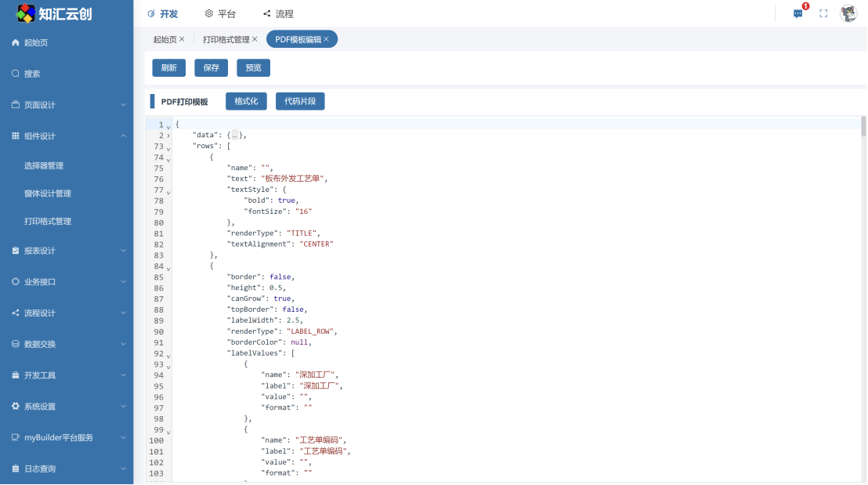Click the 开发工具 briefcase icon
Screen dimensions: 868x485
pyautogui.click(x=16, y=375)
